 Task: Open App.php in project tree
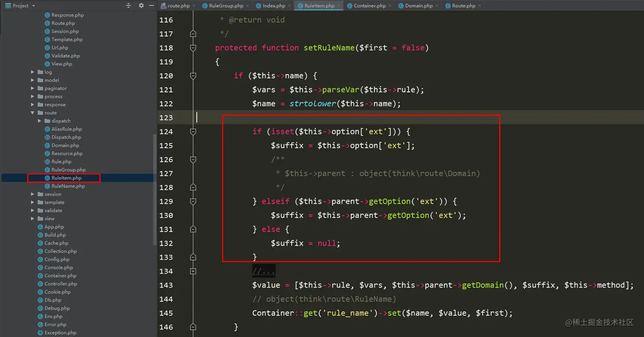pos(51,227)
